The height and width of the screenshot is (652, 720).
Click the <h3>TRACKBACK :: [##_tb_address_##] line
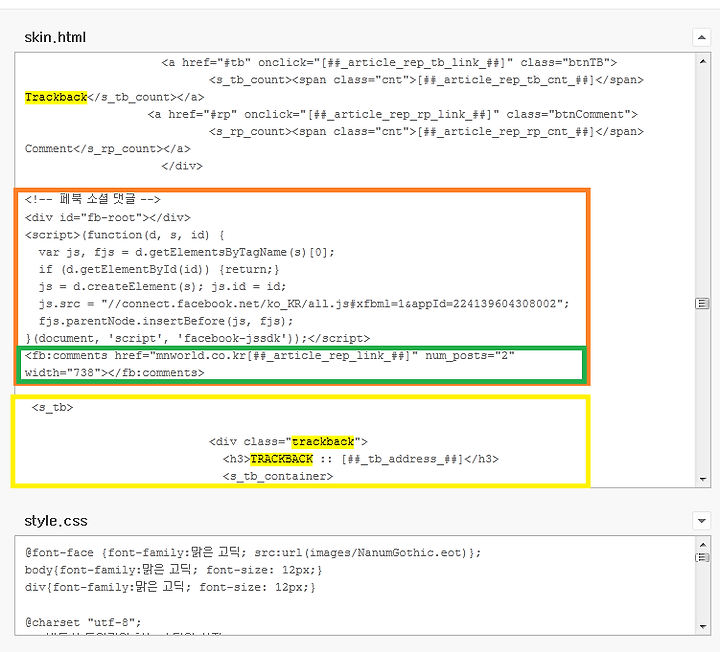361,459
